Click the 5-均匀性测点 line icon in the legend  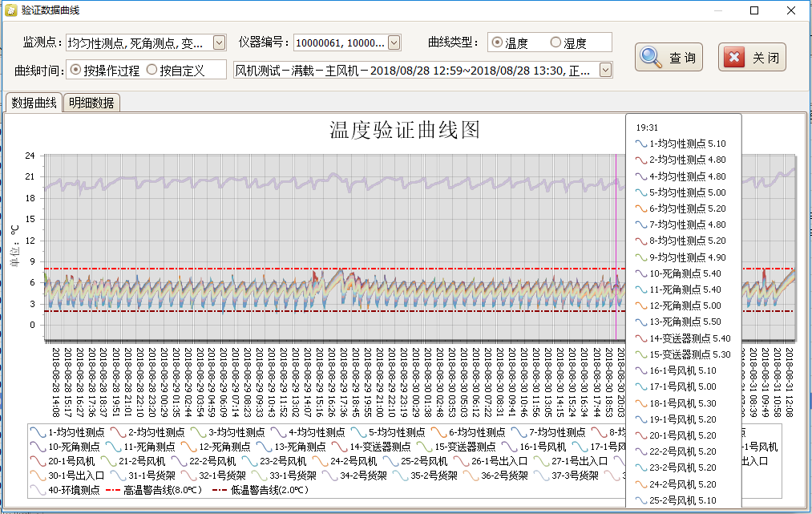[359, 432]
